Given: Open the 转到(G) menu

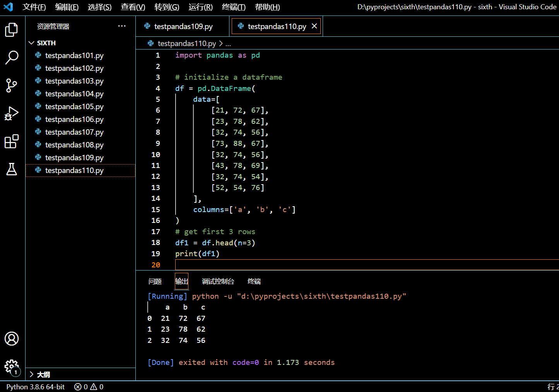Looking at the screenshot, I should 167,7.
